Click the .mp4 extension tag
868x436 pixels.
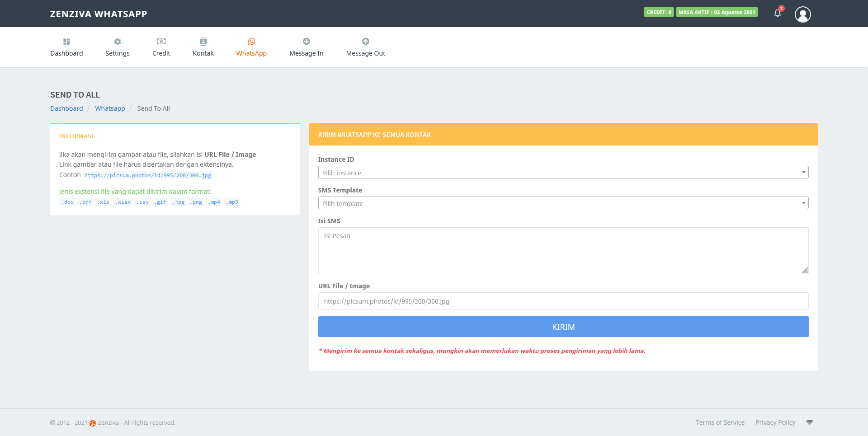click(214, 202)
